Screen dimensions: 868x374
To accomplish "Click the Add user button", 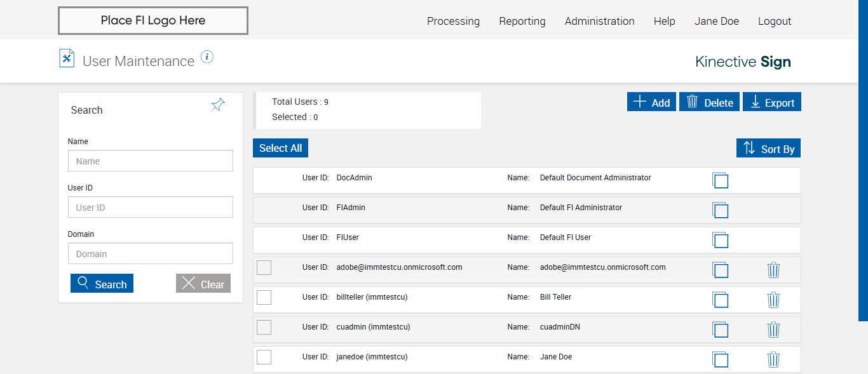I will click(651, 102).
